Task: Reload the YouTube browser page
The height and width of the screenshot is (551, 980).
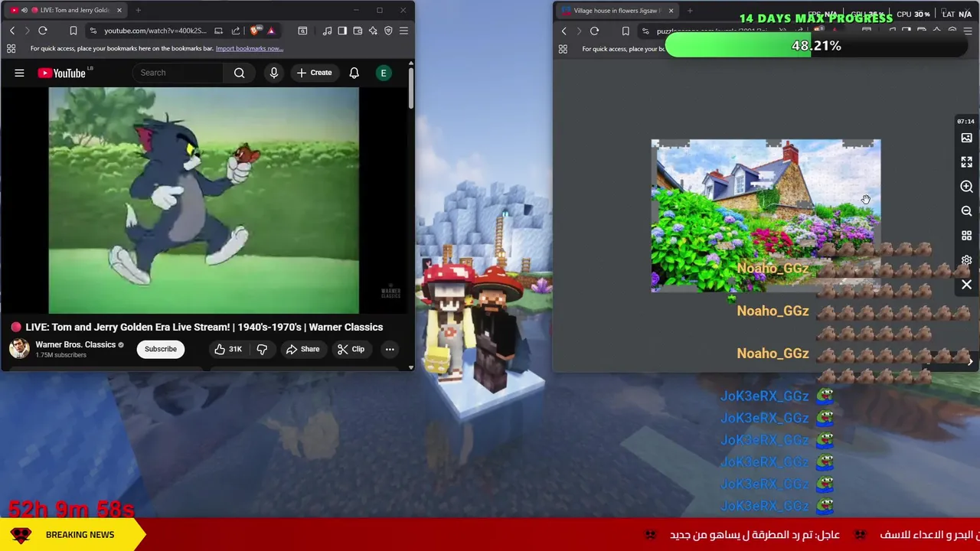Action: point(43,31)
